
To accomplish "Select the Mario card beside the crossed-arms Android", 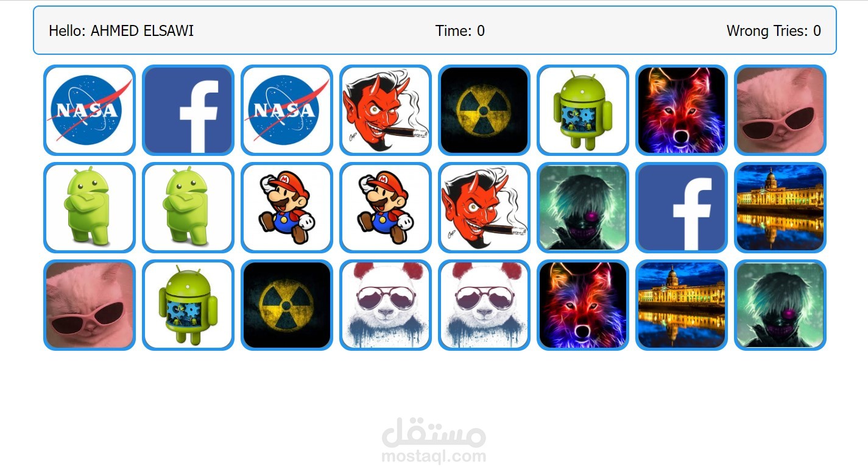I will pyautogui.click(x=287, y=208).
